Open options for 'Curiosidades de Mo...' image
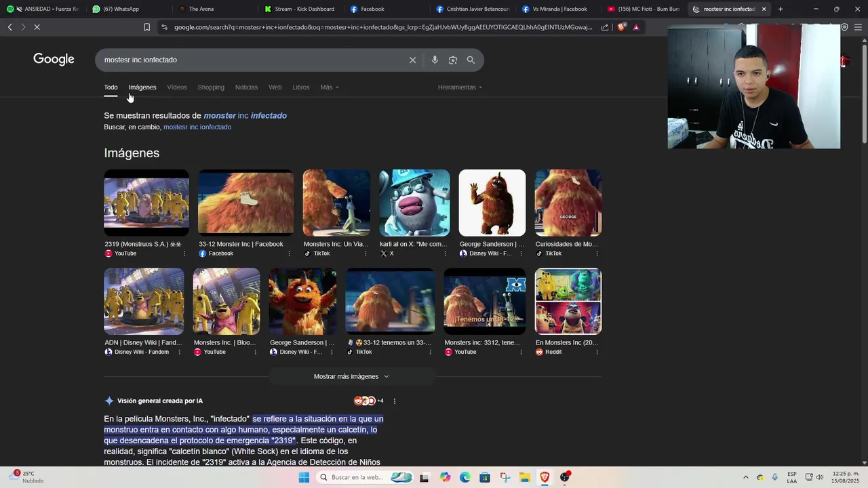Image resolution: width=868 pixels, height=488 pixels. [597, 253]
